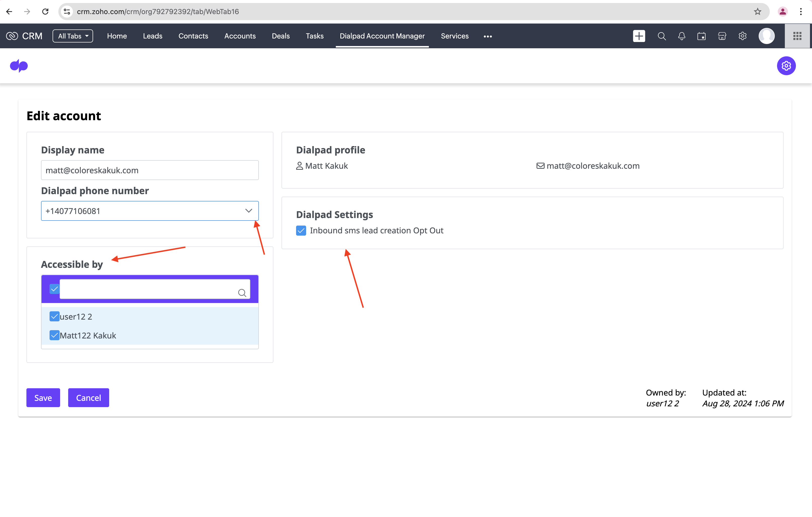812x517 pixels.
Task: Uncheck user12 2 access
Action: click(54, 317)
